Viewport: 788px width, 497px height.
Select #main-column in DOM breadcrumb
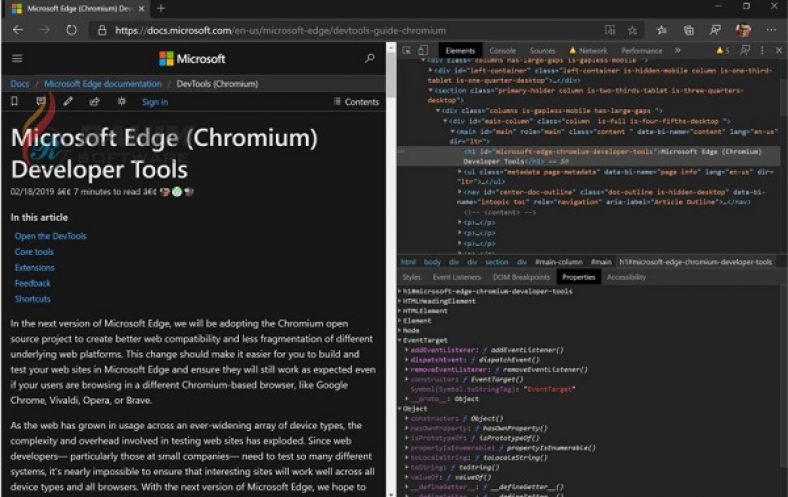pos(558,262)
